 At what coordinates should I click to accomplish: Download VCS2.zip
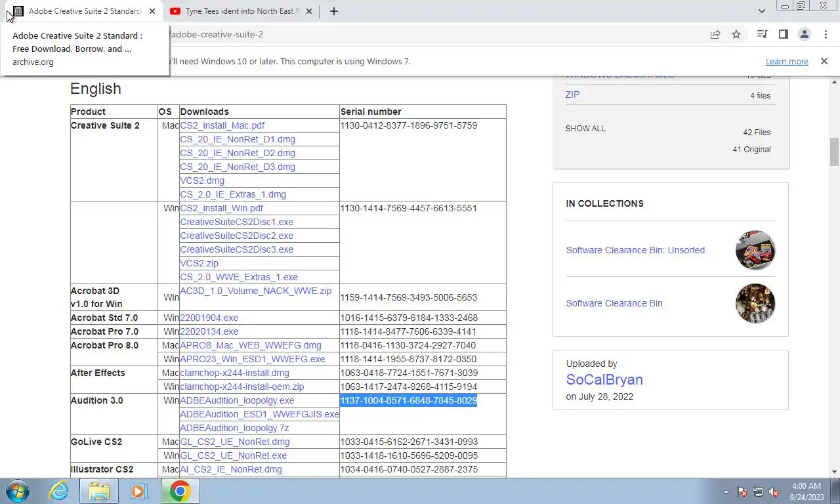[199, 263]
